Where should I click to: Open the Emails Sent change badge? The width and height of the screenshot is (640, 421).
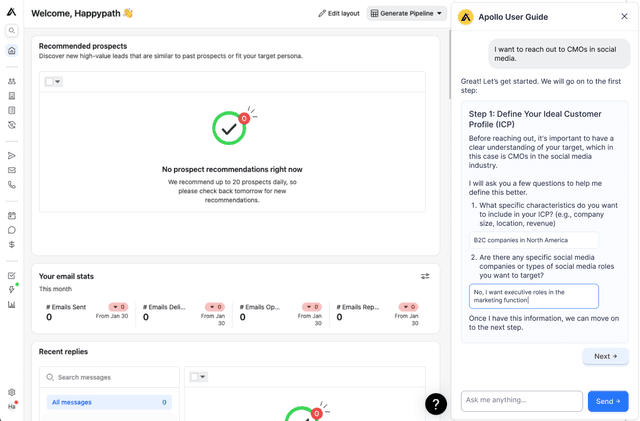pos(118,307)
